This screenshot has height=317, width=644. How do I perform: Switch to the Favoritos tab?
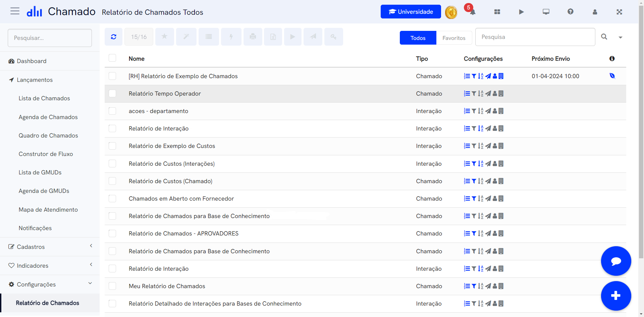[x=454, y=38]
